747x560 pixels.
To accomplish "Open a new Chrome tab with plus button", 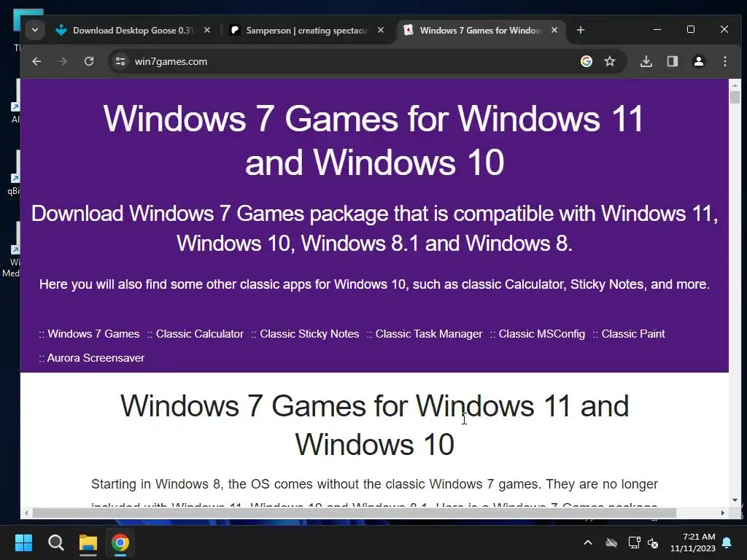I will 580,31.
